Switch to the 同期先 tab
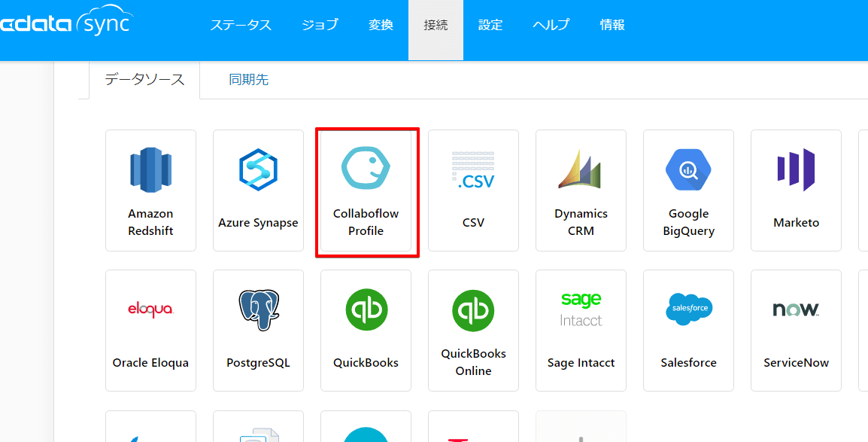This screenshot has height=442, width=868. [248, 80]
